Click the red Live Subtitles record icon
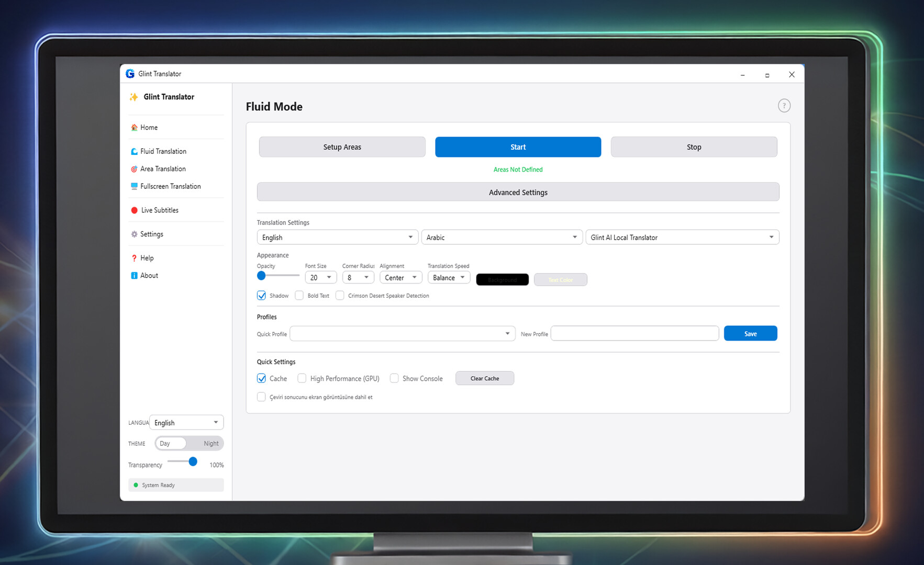This screenshot has width=924, height=565. 135,210
